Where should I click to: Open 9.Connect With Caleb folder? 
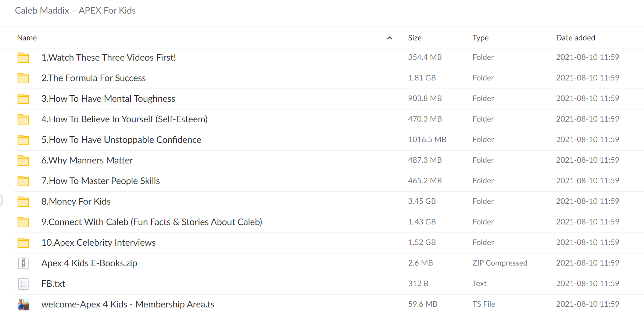[x=151, y=222]
